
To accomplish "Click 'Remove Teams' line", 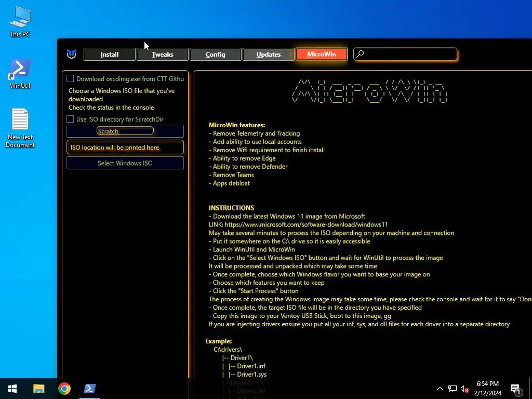I will click(231, 175).
